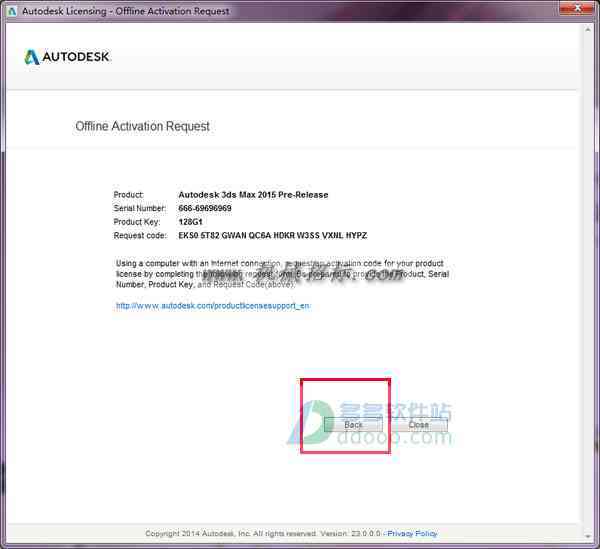
Task: Click the Back button
Action: 353,425
